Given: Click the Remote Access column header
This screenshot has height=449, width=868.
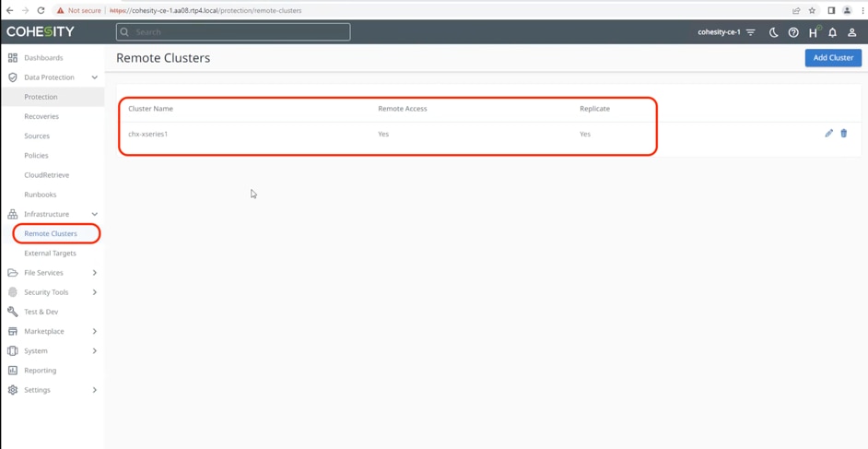Looking at the screenshot, I should click(x=403, y=109).
